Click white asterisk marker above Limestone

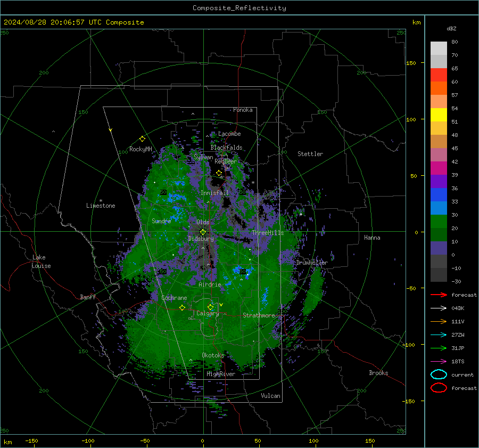pyautogui.click(x=101, y=201)
